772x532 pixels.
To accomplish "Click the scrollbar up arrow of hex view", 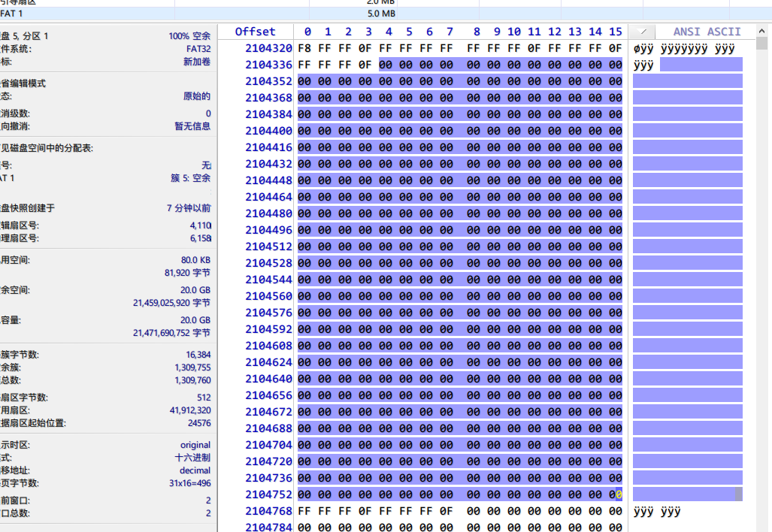I will (761, 31).
